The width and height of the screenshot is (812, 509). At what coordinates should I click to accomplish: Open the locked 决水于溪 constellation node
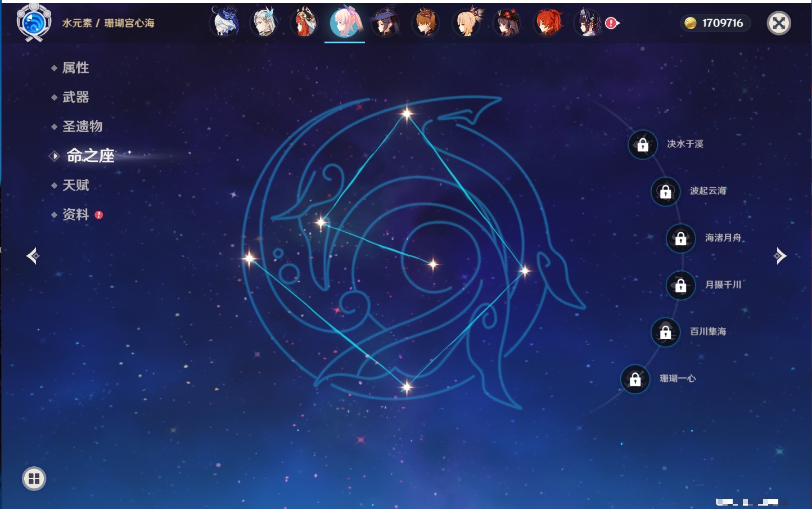click(643, 145)
